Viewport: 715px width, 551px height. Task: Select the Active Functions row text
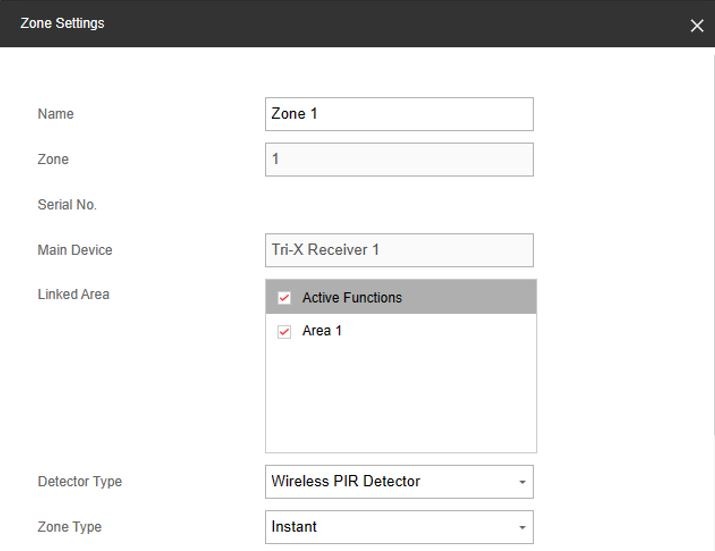(352, 298)
